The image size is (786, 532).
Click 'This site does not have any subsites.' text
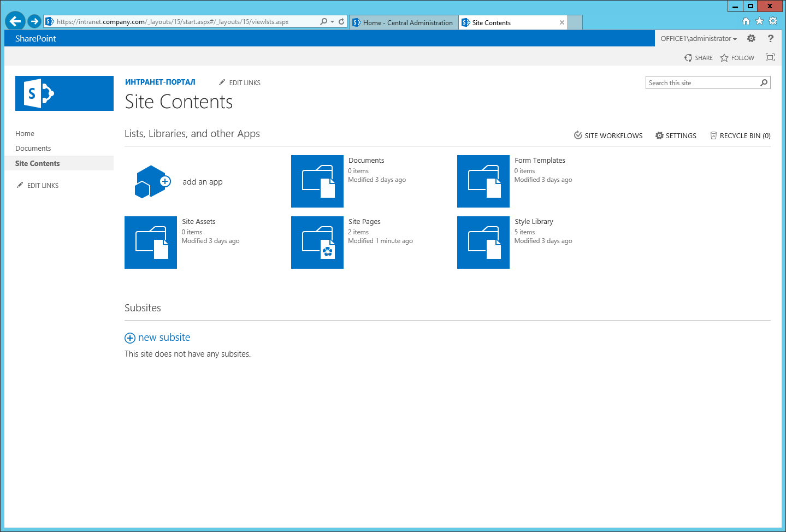[187, 354]
